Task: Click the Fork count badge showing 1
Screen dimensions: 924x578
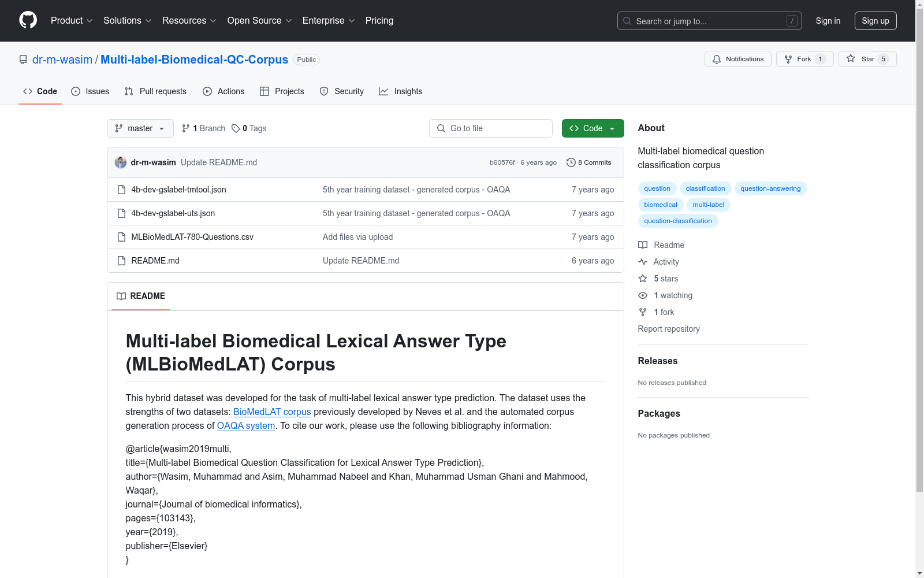Action: pyautogui.click(x=820, y=59)
